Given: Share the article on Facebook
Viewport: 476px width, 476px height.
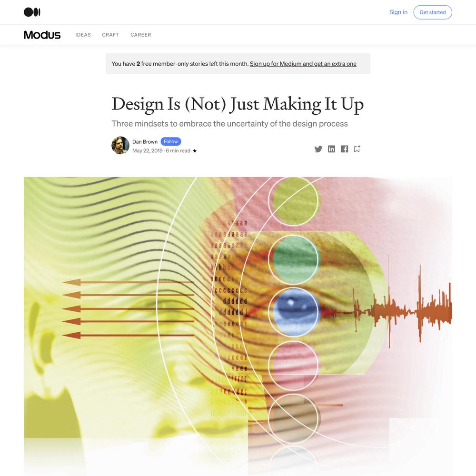Looking at the screenshot, I should click(x=344, y=149).
